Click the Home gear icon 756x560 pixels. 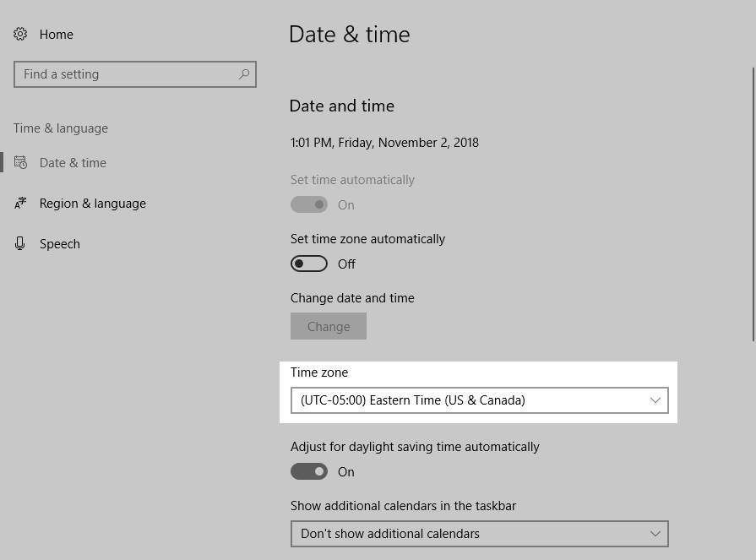pos(20,35)
